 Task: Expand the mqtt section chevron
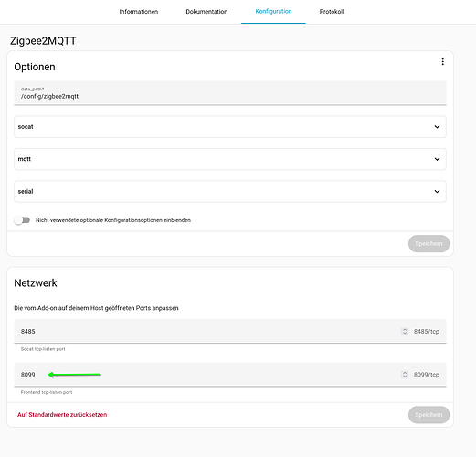(x=437, y=159)
